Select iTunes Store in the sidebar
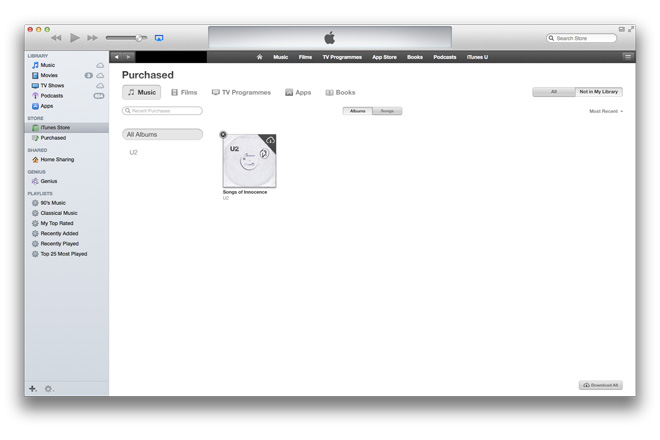The width and height of the screenshot is (660, 440). pyautogui.click(x=67, y=128)
